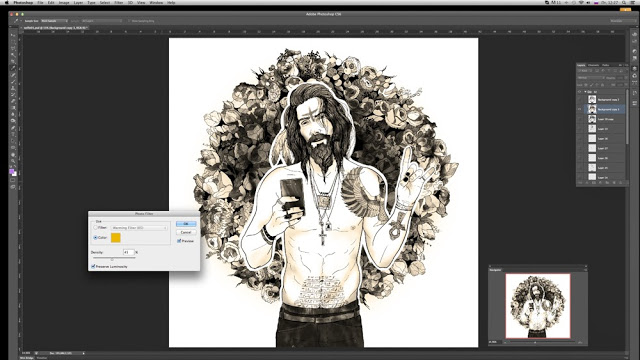Click the yellow Photo Filter color swatch
This screenshot has width=640, height=360.
tap(116, 238)
